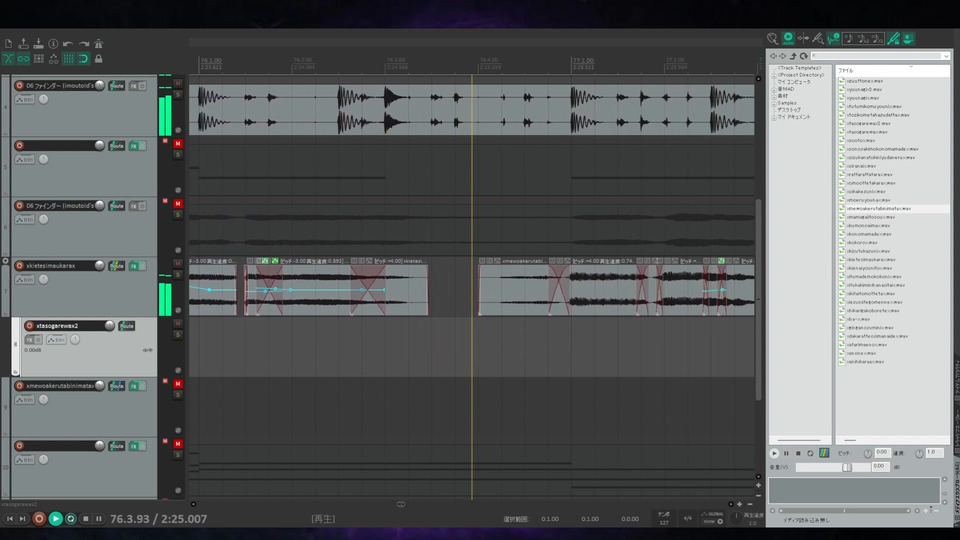Click the green AUTO play icon
960x540 pixels.
click(788, 38)
